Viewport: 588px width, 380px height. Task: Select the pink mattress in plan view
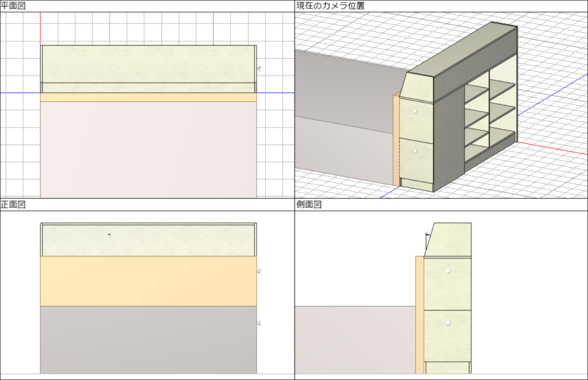pos(148,149)
